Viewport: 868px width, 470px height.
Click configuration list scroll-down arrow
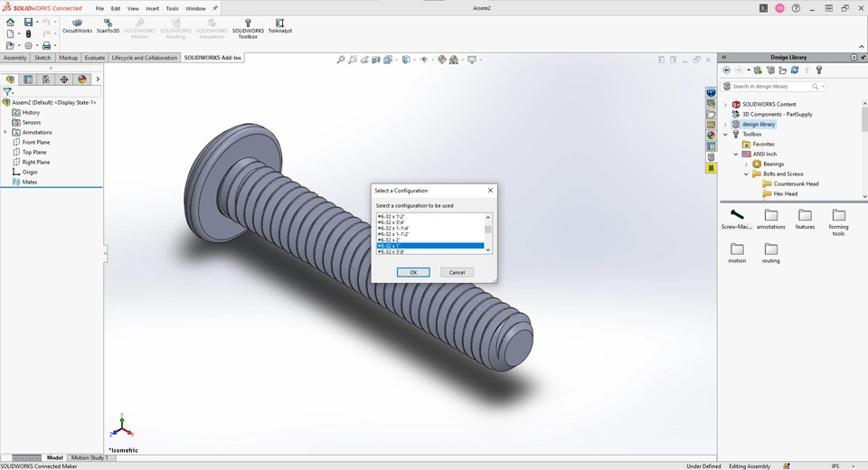click(x=487, y=250)
